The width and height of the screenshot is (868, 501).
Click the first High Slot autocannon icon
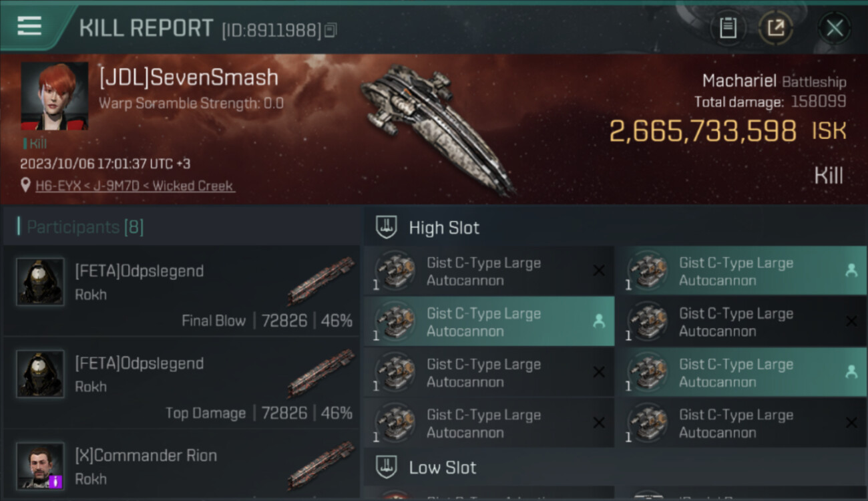point(394,271)
